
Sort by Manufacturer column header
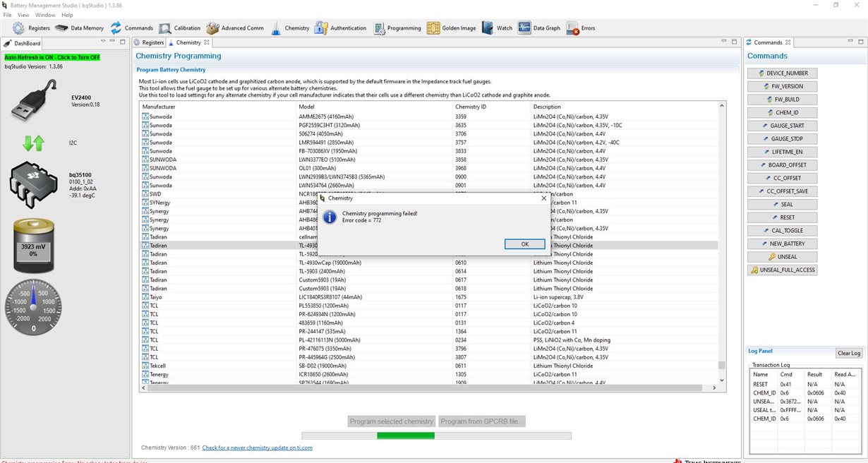click(217, 107)
